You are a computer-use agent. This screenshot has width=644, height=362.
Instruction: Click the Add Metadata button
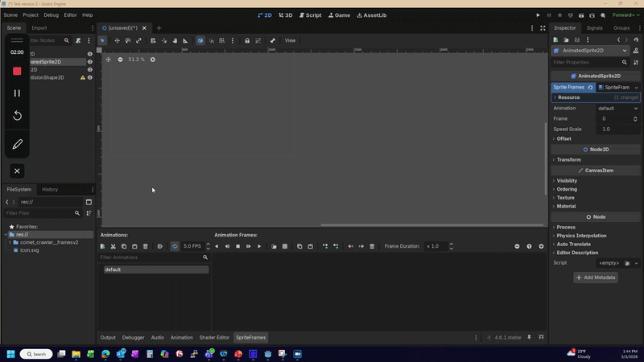pos(596,278)
